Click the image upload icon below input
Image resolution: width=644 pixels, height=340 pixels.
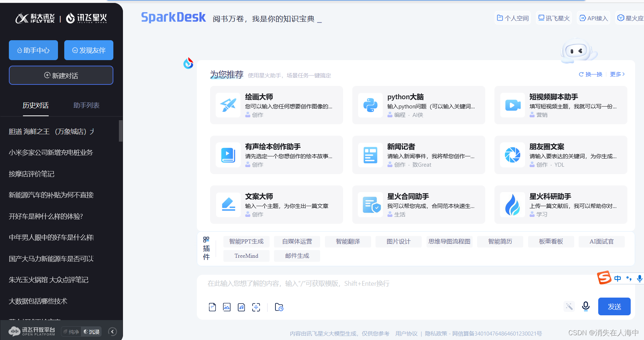227,307
